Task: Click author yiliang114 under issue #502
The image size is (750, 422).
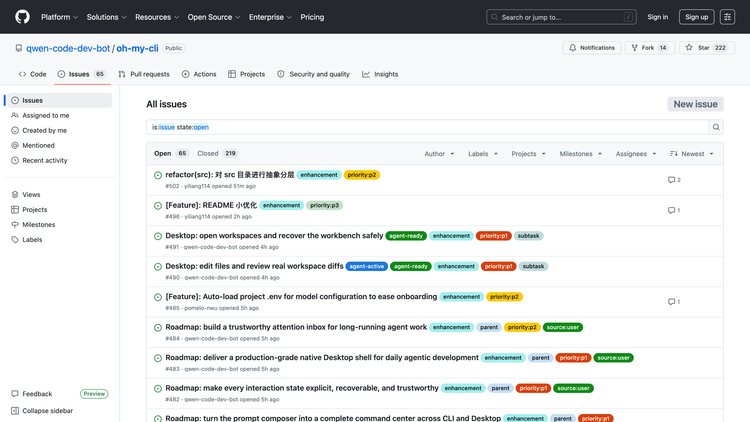Action: pyautogui.click(x=197, y=186)
